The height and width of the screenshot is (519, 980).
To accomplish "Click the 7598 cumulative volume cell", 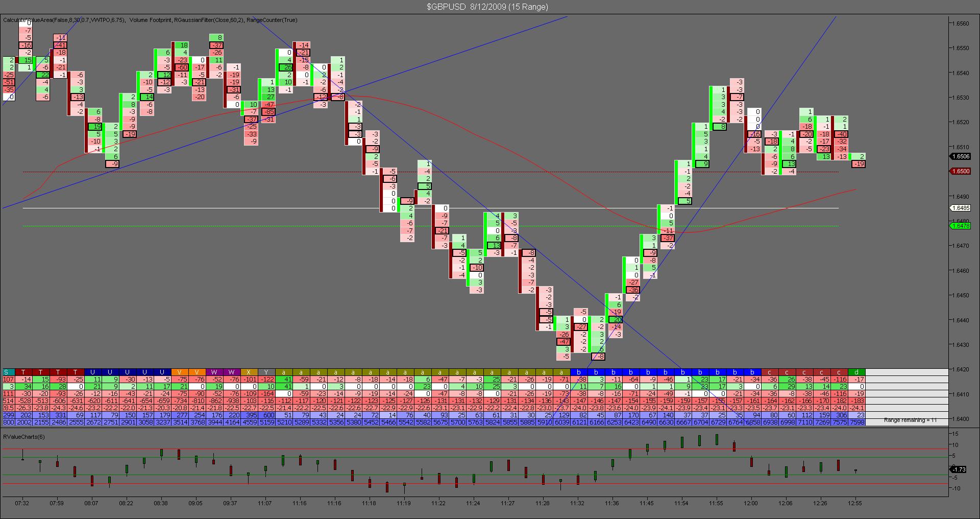I will point(856,422).
